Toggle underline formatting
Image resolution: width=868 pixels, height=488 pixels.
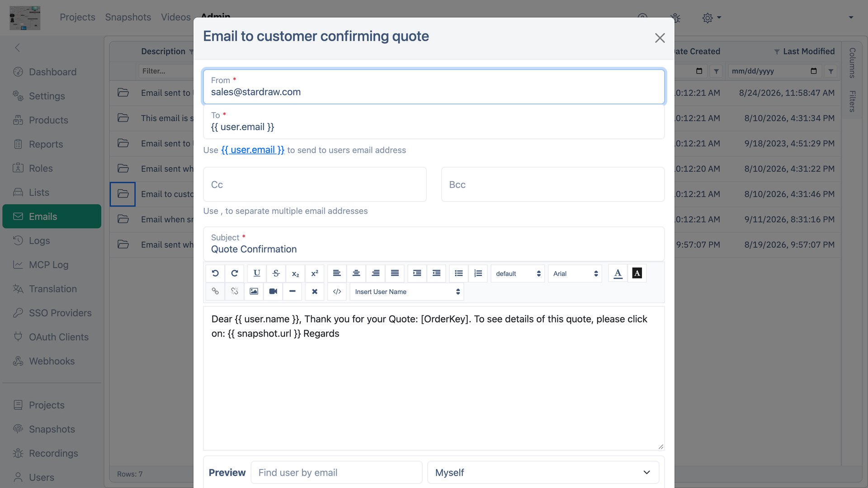[x=257, y=273]
